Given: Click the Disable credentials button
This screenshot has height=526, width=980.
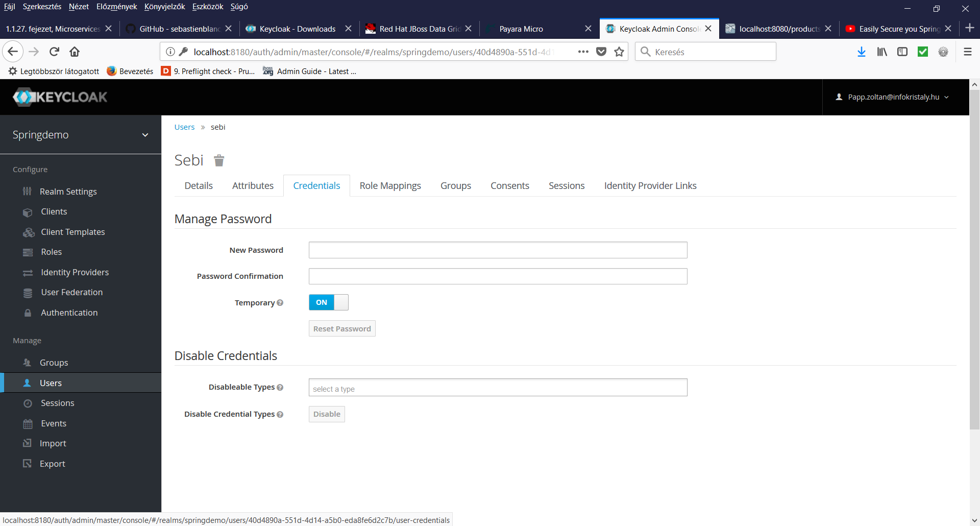Looking at the screenshot, I should (327, 414).
